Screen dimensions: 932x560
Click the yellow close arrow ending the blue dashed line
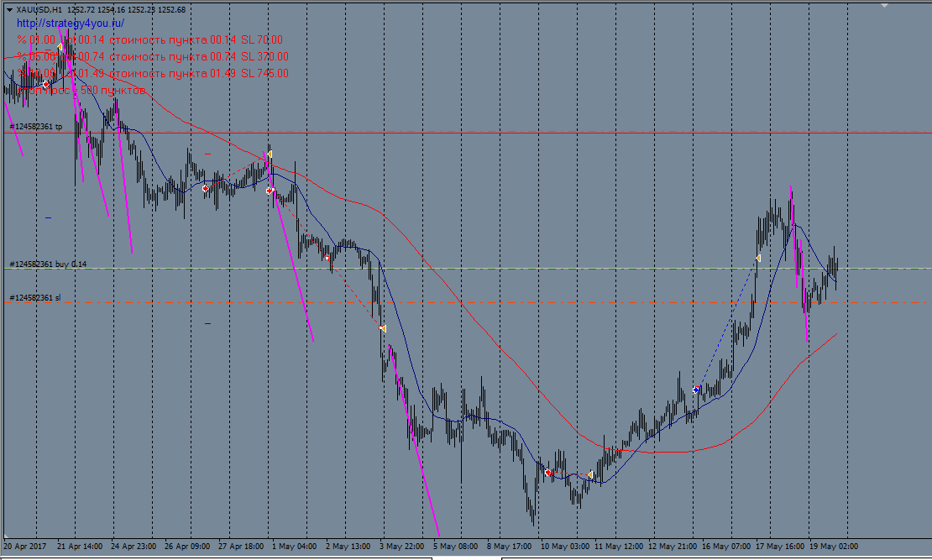click(x=758, y=258)
